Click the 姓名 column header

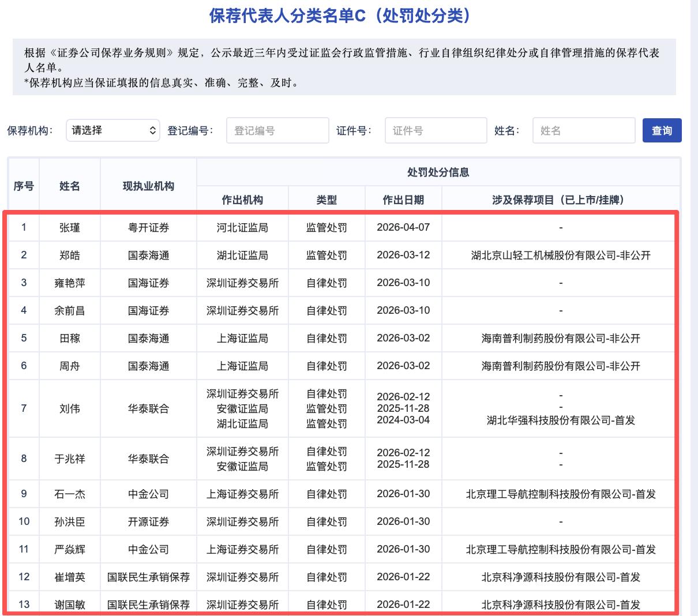tap(70, 186)
